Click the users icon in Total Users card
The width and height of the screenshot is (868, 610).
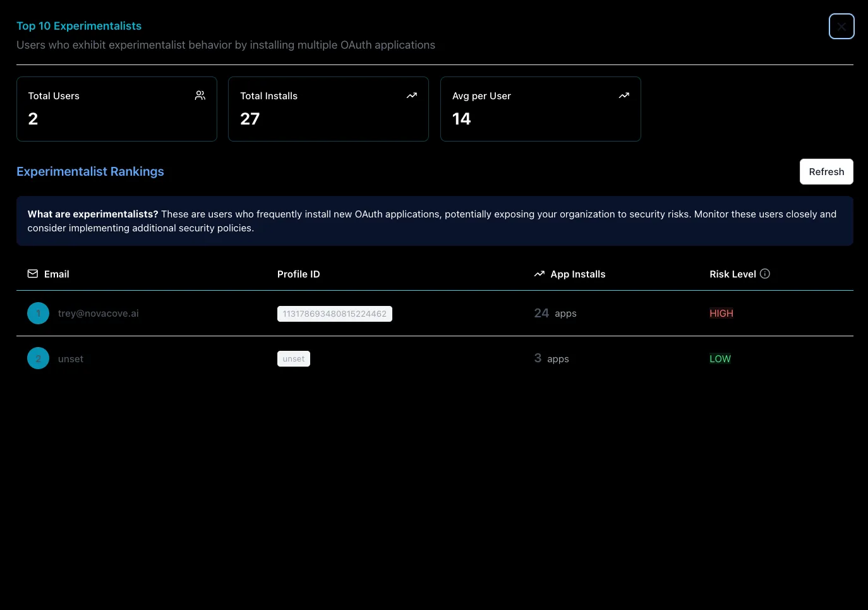(x=200, y=95)
